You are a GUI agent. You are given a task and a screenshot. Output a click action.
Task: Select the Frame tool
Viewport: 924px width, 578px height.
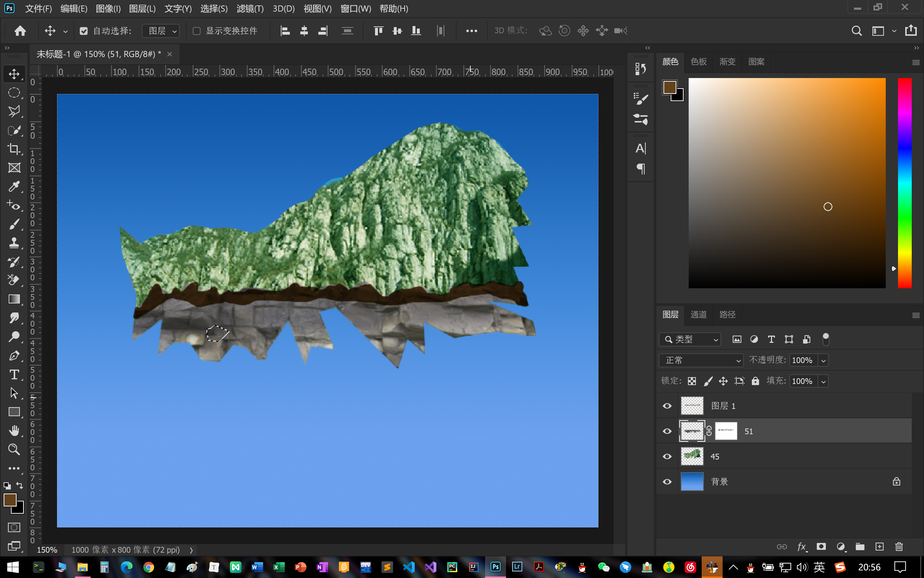14,168
